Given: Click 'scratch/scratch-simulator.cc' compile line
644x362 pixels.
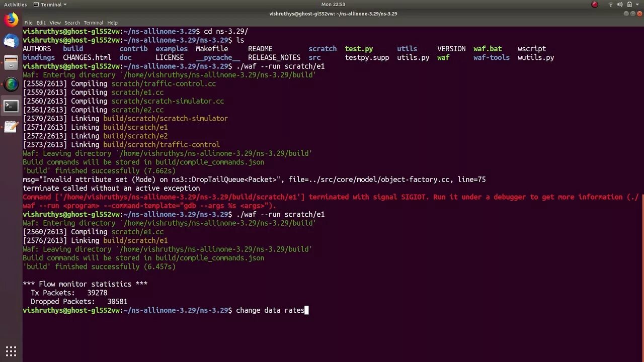Looking at the screenshot, I should click(x=168, y=101).
